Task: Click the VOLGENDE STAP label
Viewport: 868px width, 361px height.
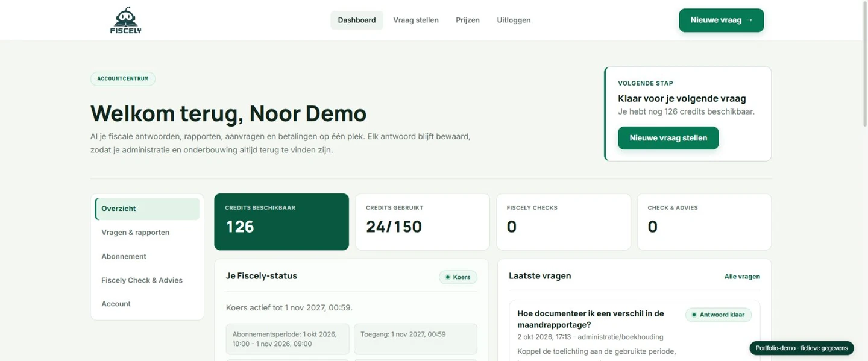Action: 646,83
